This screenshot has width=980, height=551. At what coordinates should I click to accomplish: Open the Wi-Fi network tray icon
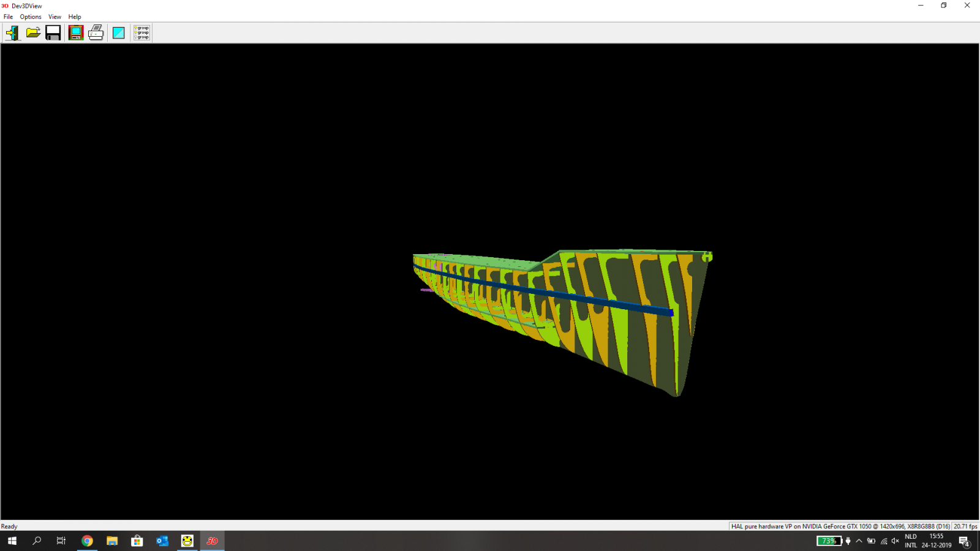(x=884, y=541)
